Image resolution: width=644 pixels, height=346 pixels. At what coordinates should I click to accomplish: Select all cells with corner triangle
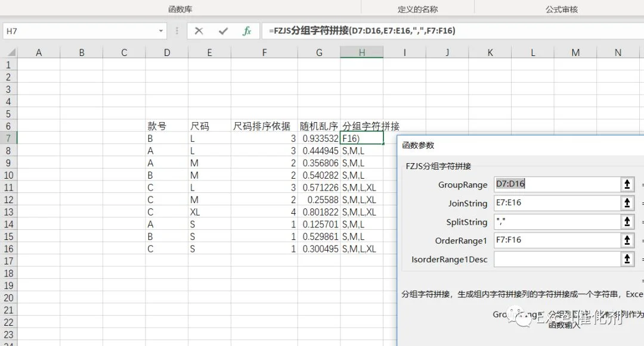(11, 52)
